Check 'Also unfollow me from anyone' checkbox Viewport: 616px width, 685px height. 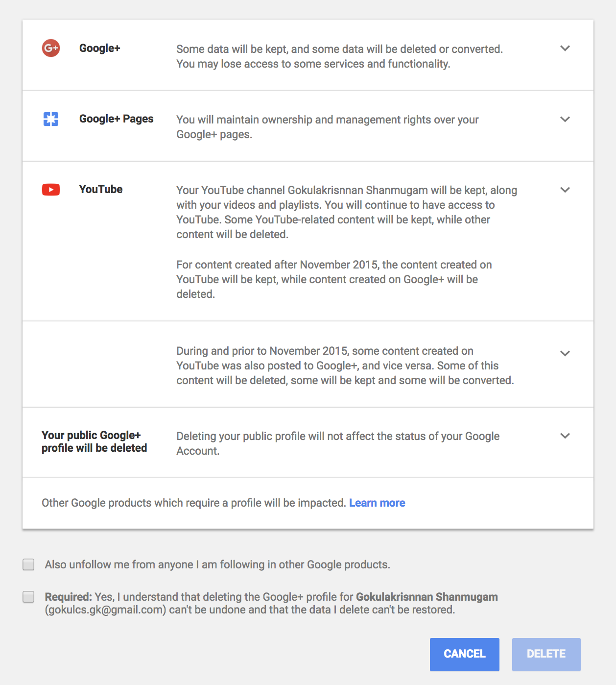(x=28, y=564)
